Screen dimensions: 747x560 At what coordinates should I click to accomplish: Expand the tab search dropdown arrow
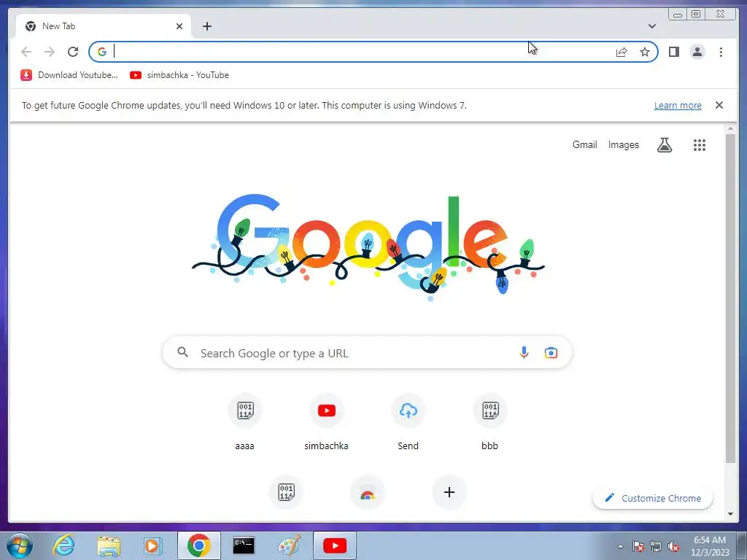651,26
